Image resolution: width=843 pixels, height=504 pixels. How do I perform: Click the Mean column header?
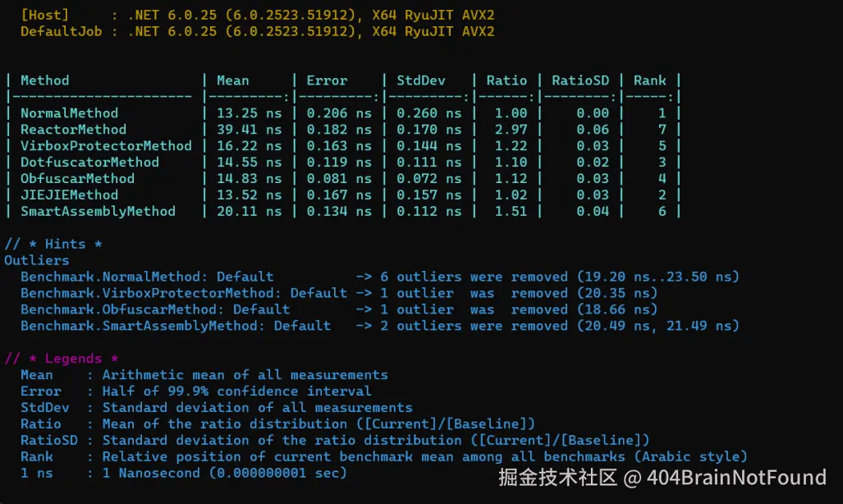point(233,80)
